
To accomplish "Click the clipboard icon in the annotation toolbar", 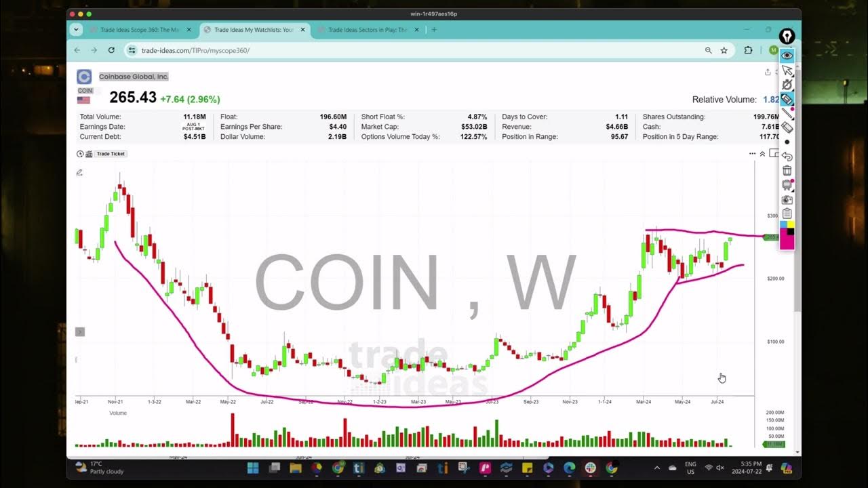I will tap(787, 214).
